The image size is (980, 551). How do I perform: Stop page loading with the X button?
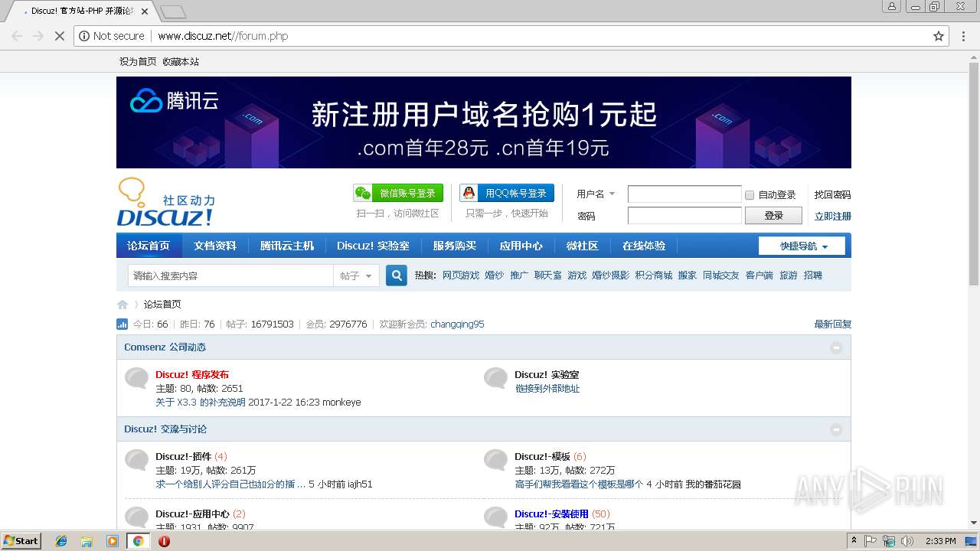point(59,36)
